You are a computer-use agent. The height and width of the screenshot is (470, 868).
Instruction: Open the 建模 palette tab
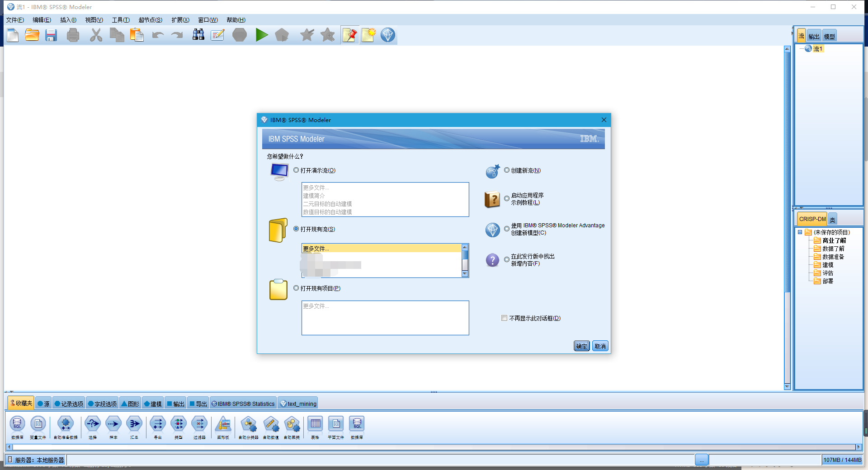[x=153, y=404]
